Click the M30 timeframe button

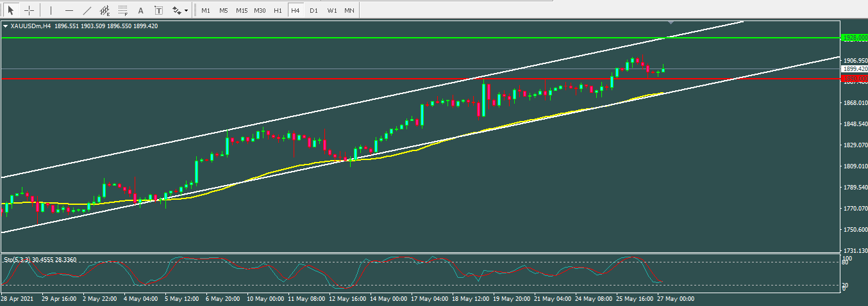[260, 10]
